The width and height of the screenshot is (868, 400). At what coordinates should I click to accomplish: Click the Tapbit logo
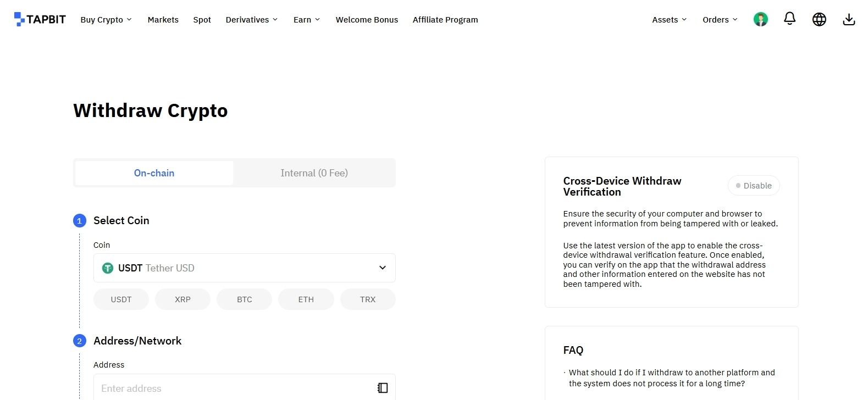tap(40, 19)
